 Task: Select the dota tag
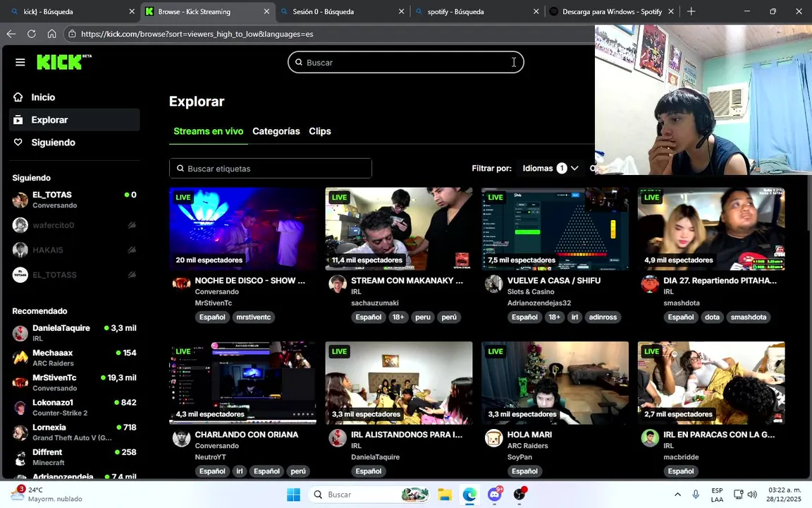(712, 317)
